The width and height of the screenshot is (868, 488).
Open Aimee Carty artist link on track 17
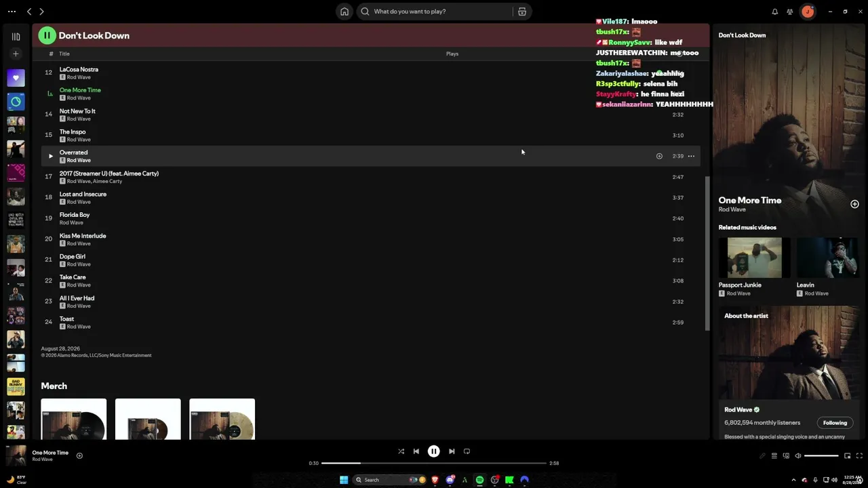point(107,182)
